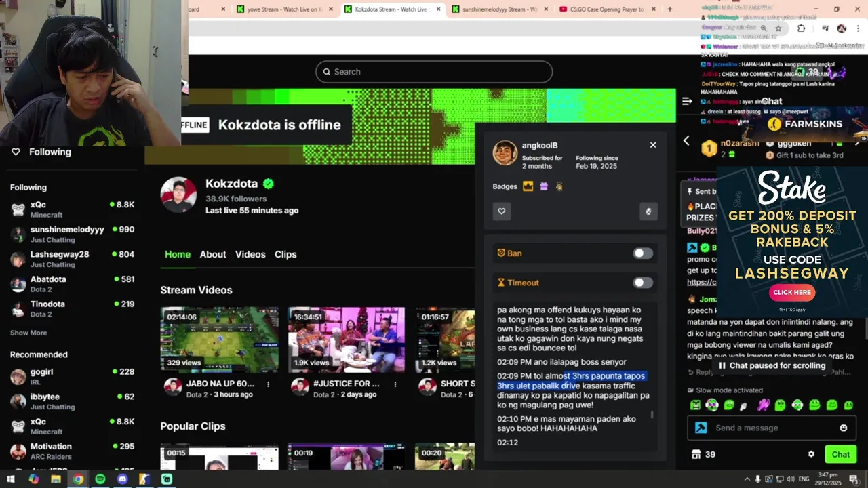The image size is (868, 488).
Task: Close the angkoolB user card
Action: click(x=653, y=145)
